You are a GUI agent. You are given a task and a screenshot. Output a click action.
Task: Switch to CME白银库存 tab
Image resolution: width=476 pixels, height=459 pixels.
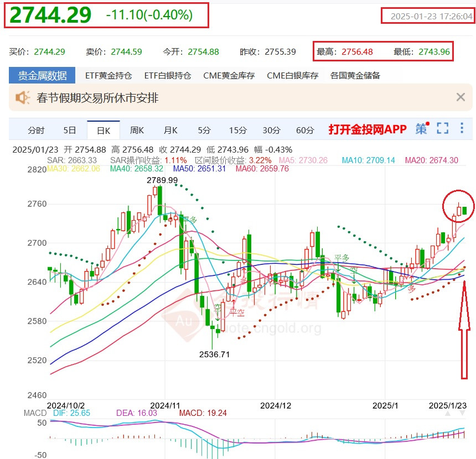click(x=293, y=76)
